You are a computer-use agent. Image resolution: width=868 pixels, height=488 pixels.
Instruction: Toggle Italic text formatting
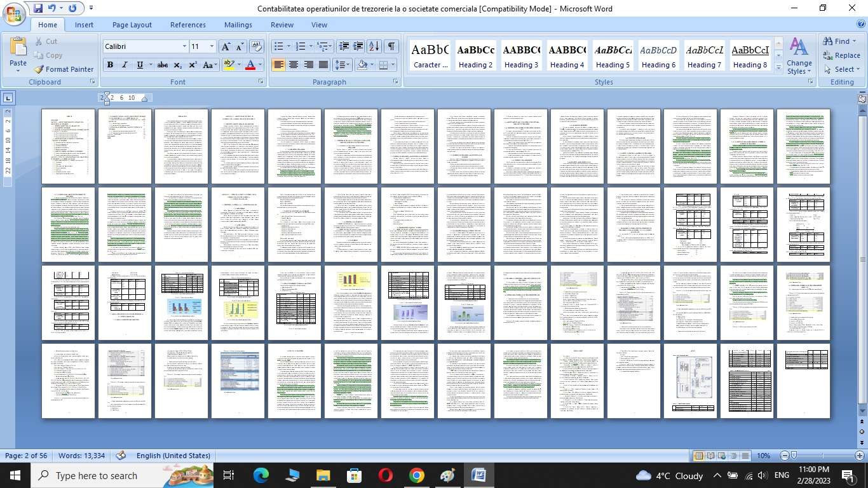point(125,65)
